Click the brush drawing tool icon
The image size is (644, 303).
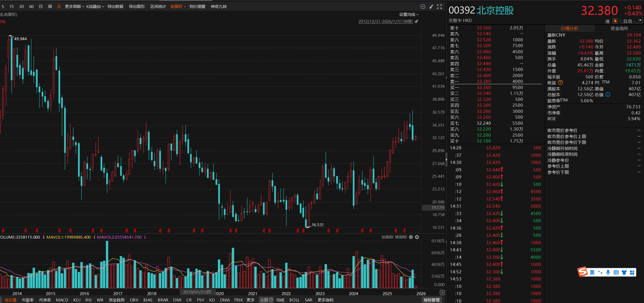(x=431, y=7)
